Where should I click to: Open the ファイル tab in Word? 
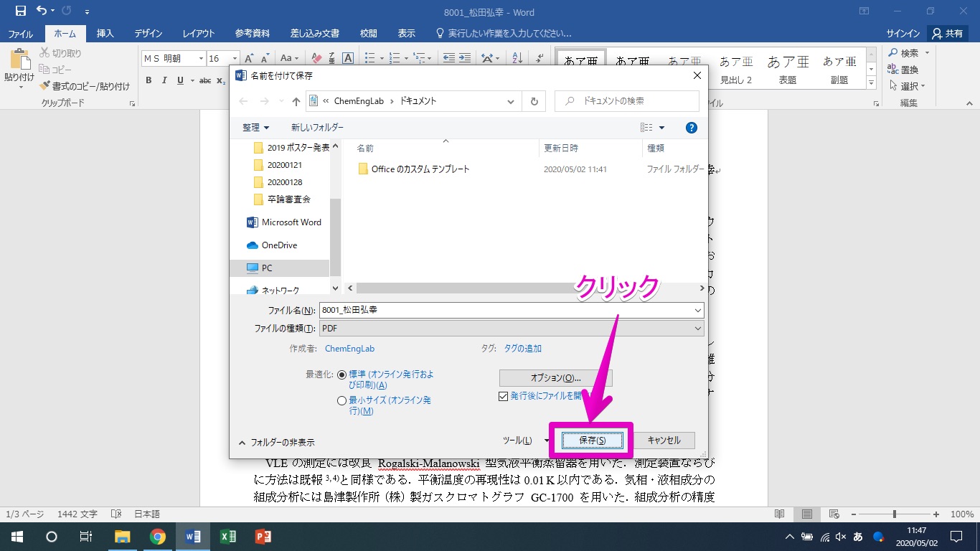[x=20, y=34]
